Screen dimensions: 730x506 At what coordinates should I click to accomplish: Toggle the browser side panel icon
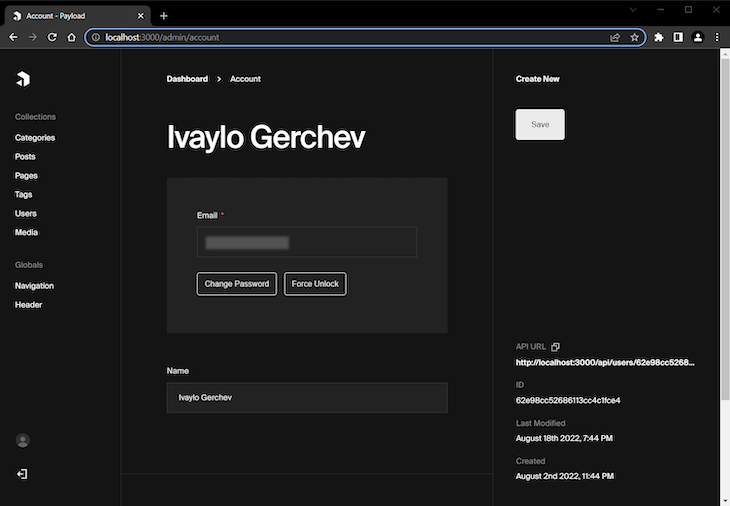pyautogui.click(x=678, y=37)
